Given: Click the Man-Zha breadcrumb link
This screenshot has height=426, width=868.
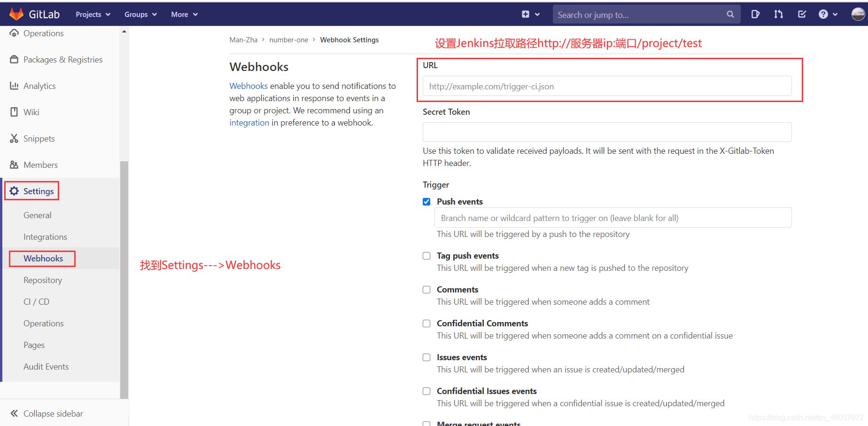Looking at the screenshot, I should (x=243, y=40).
